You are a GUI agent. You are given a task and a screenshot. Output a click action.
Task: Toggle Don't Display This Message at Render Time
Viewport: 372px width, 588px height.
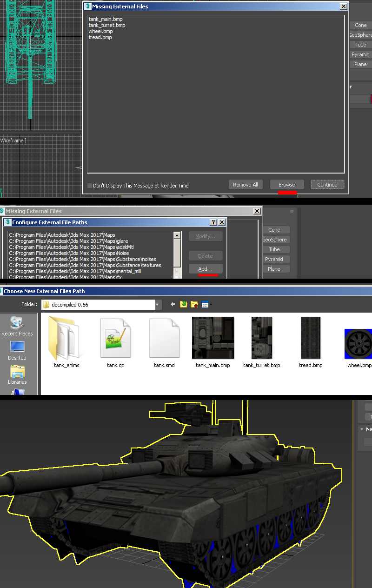tap(90, 186)
